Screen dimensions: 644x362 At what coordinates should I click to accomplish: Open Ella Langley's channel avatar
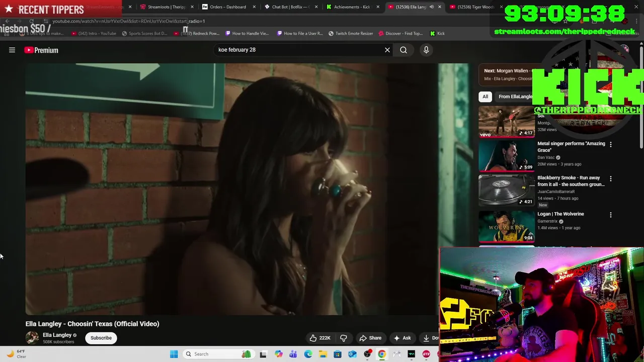tap(32, 337)
